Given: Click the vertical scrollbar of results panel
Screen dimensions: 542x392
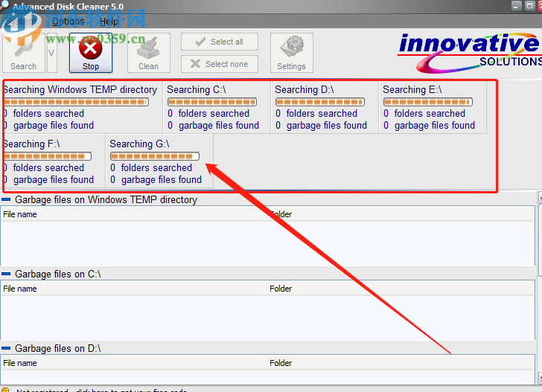Looking at the screenshot, I should click(540, 287).
